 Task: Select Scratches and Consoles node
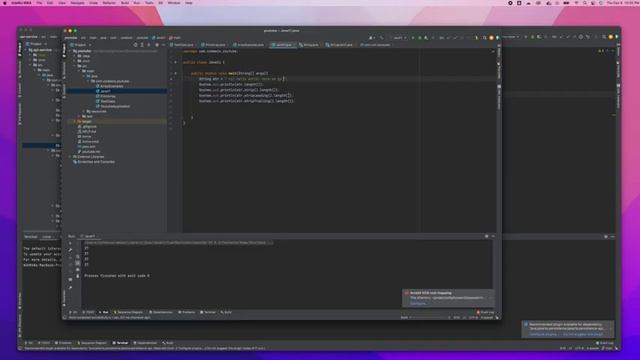coord(94,162)
